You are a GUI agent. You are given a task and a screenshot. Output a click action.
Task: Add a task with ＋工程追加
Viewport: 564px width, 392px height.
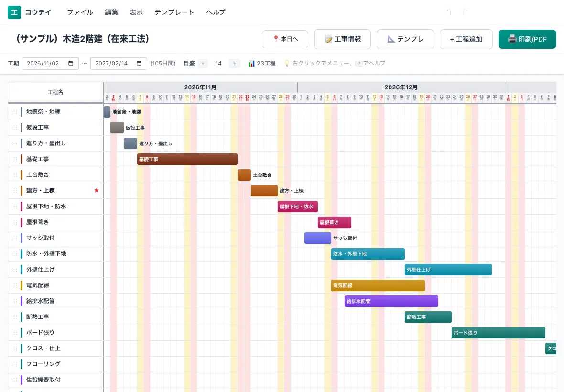pos(466,39)
